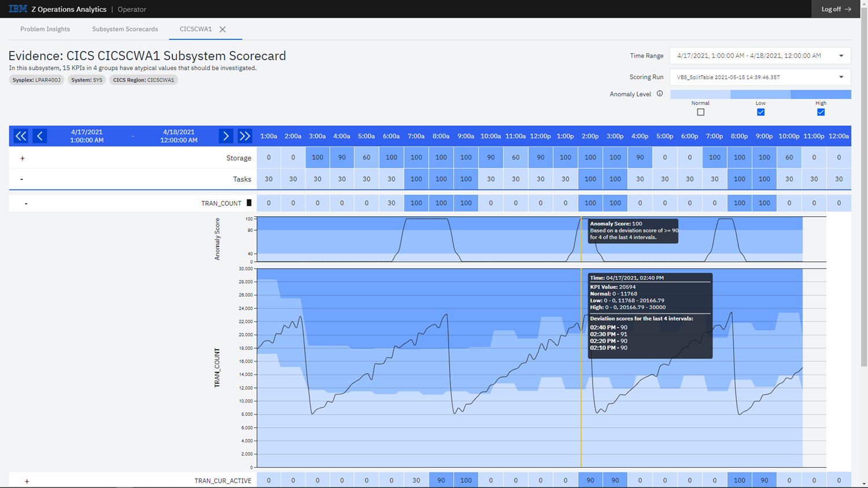Image resolution: width=868 pixels, height=488 pixels.
Task: Select the 2:00p time column header
Action: pyautogui.click(x=590, y=136)
